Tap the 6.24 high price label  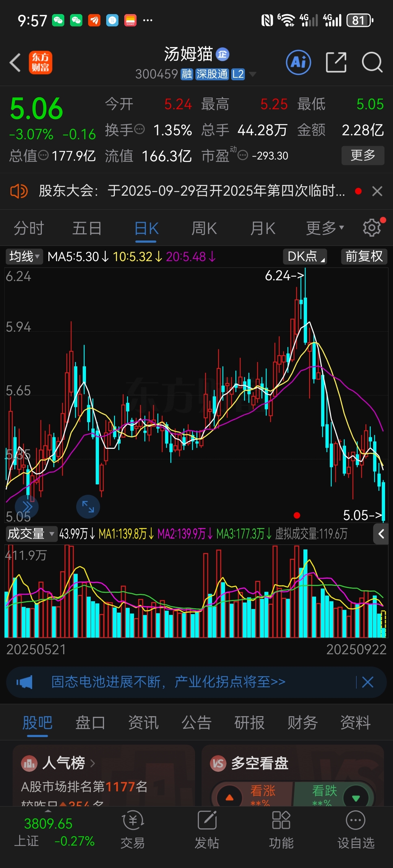285,276
